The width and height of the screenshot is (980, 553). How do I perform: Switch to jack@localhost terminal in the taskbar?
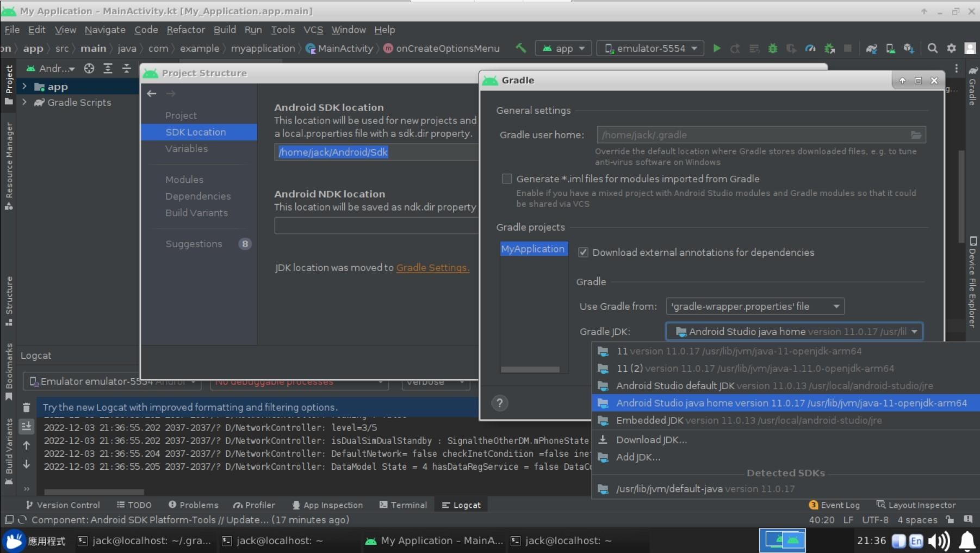click(x=272, y=540)
